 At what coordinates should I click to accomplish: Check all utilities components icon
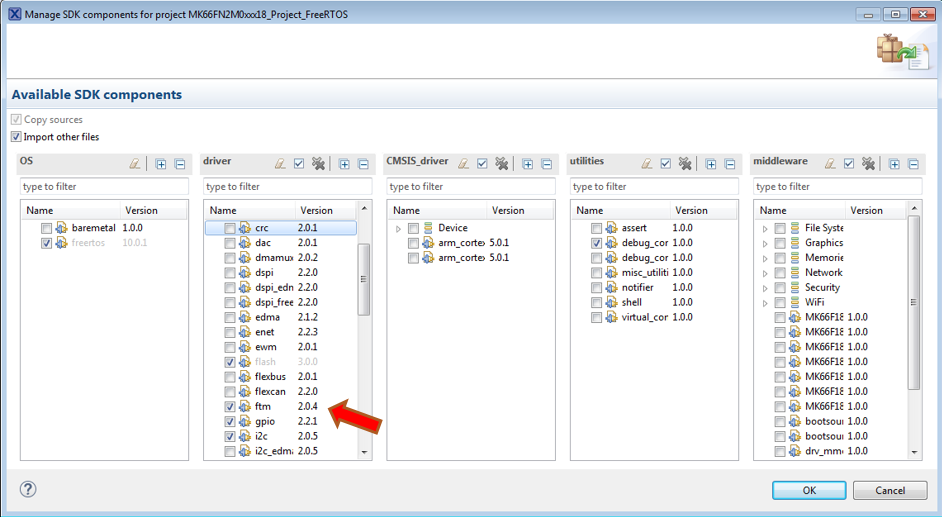pyautogui.click(x=666, y=163)
